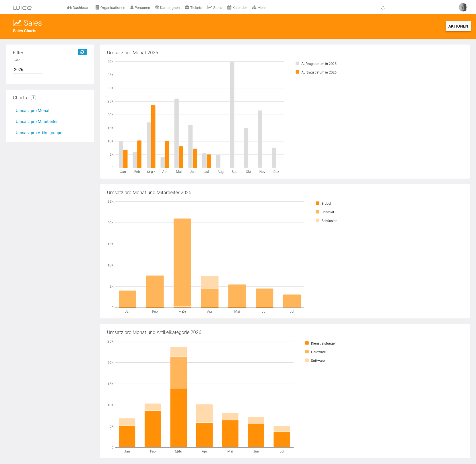Toggle the Schüssler legend entry
The height and width of the screenshot is (464, 476).
pos(326,221)
